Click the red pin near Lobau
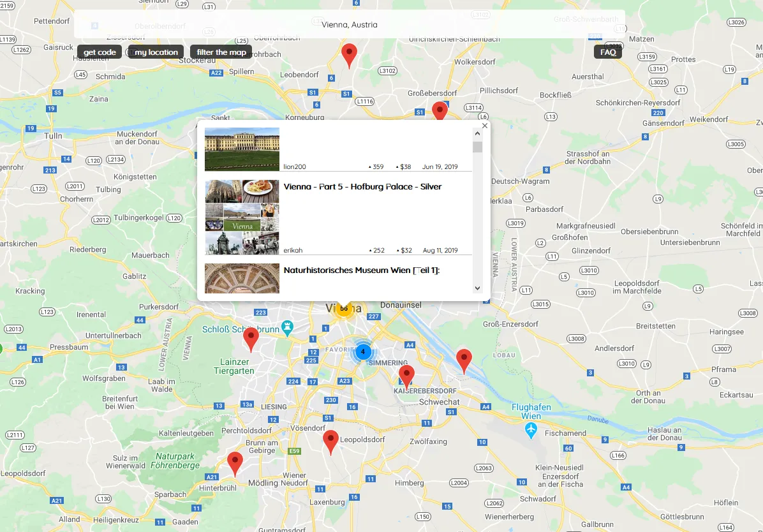Viewport: 763px width, 532px height. pos(464,360)
